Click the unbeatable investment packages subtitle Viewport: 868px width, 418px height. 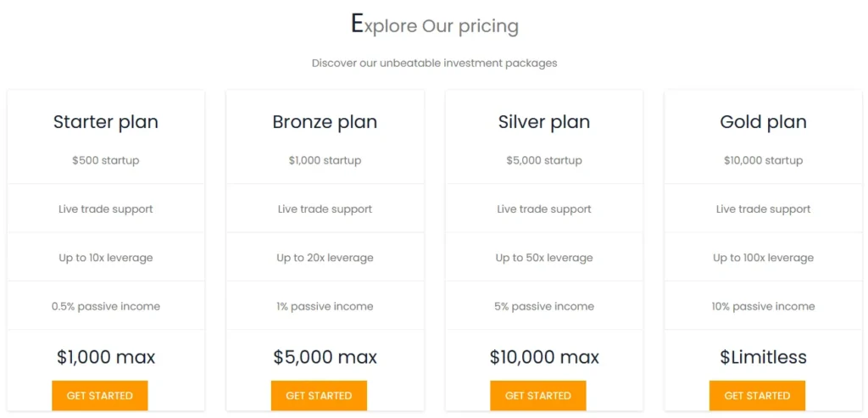[435, 63]
